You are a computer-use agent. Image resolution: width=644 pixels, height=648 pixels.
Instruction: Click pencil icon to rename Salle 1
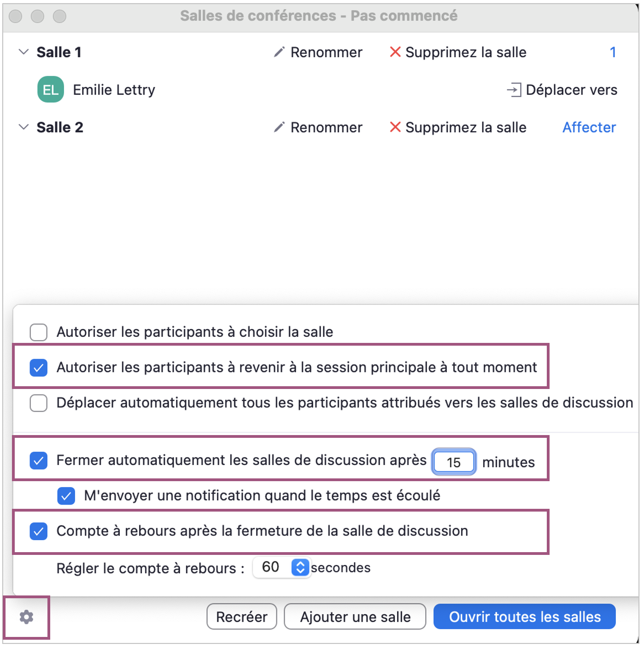pyautogui.click(x=279, y=52)
